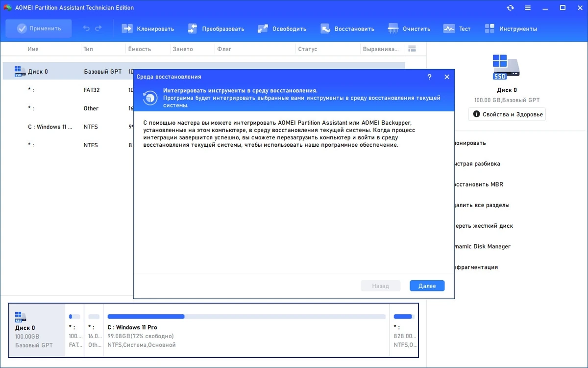Open the Тест menu
This screenshot has height=368, width=588.
click(457, 28)
